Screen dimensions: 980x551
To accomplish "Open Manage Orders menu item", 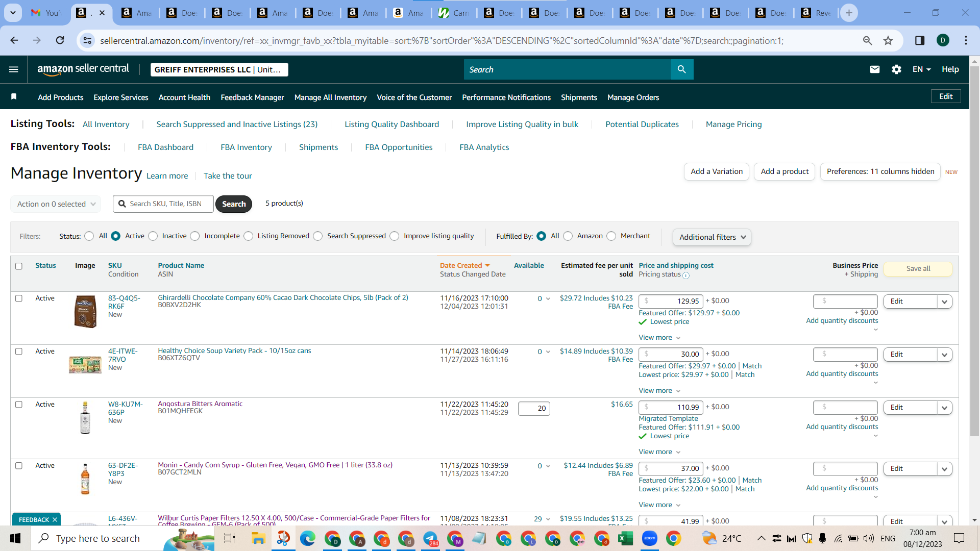I will pyautogui.click(x=633, y=97).
